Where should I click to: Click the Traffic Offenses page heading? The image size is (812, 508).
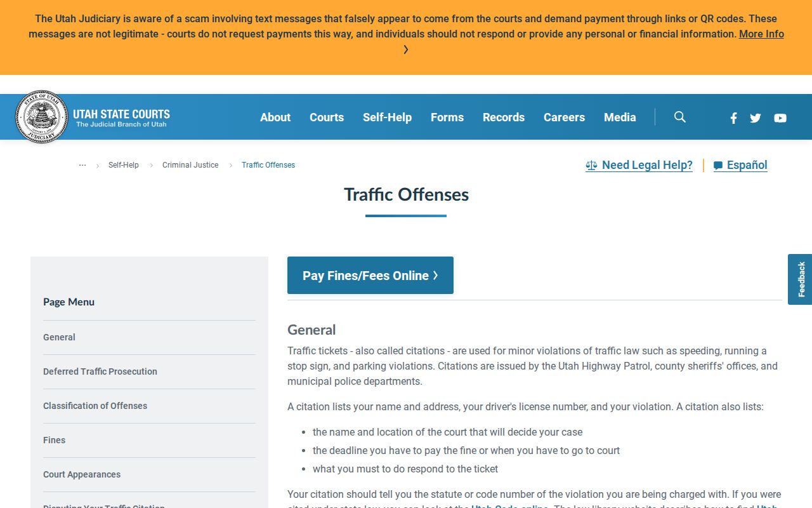(x=406, y=194)
